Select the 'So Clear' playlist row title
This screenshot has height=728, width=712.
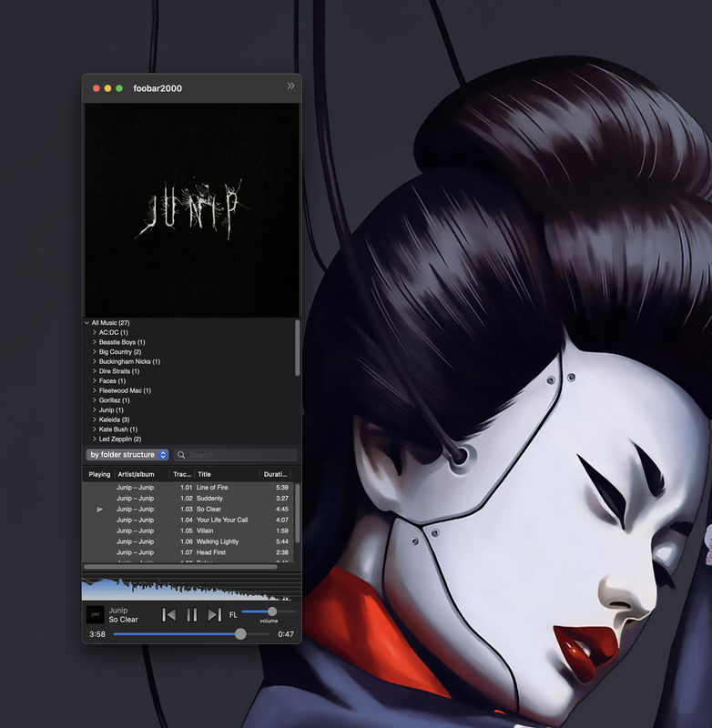[209, 510]
